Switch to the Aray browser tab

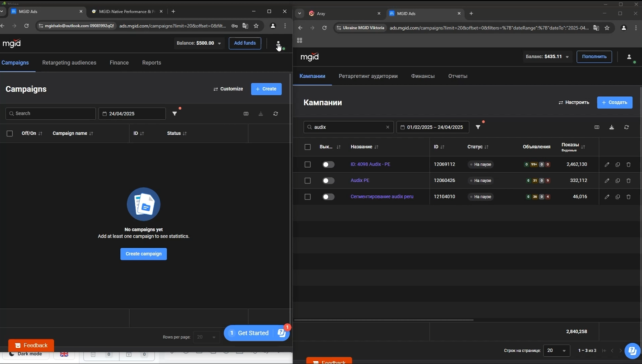click(345, 14)
